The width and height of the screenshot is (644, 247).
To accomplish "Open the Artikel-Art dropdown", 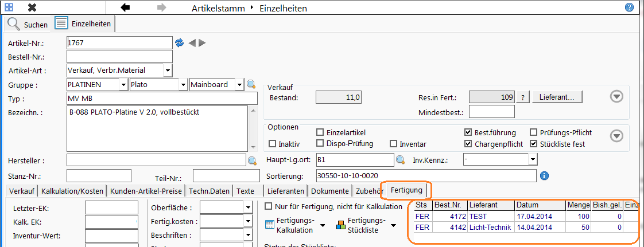I will coord(168,70).
